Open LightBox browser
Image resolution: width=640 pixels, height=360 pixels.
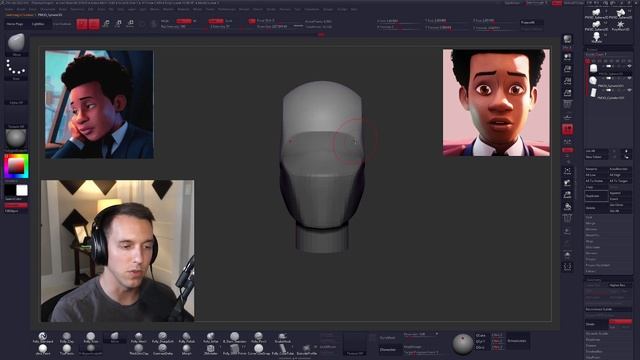38,24
